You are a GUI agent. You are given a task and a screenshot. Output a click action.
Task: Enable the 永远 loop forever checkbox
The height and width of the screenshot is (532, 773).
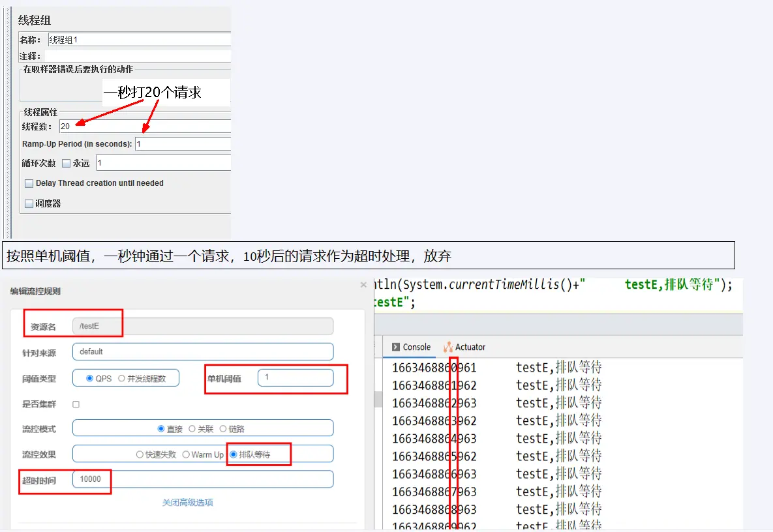click(x=66, y=163)
